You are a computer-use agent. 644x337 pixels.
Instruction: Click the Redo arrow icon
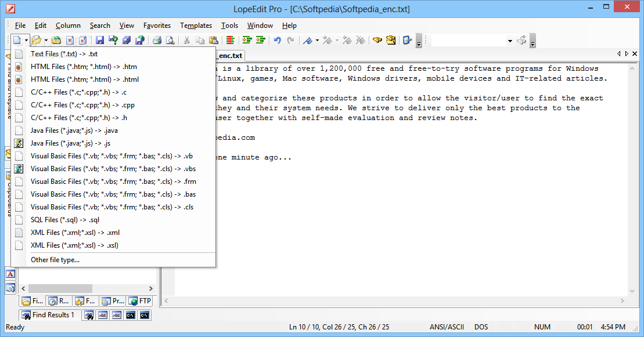click(x=290, y=40)
